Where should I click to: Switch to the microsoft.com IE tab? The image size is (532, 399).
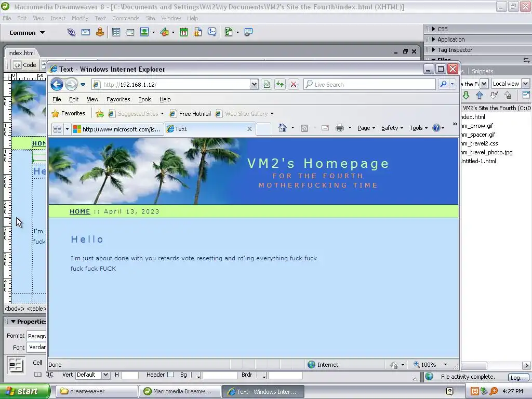(x=117, y=129)
